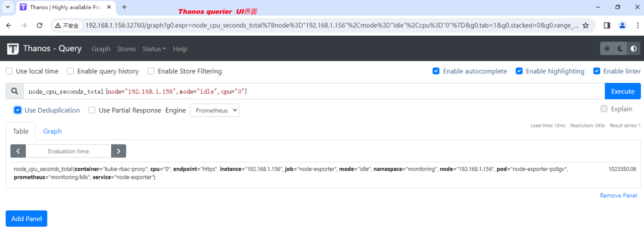
Task: Enable Store Filtering checkbox
Action: click(x=151, y=71)
